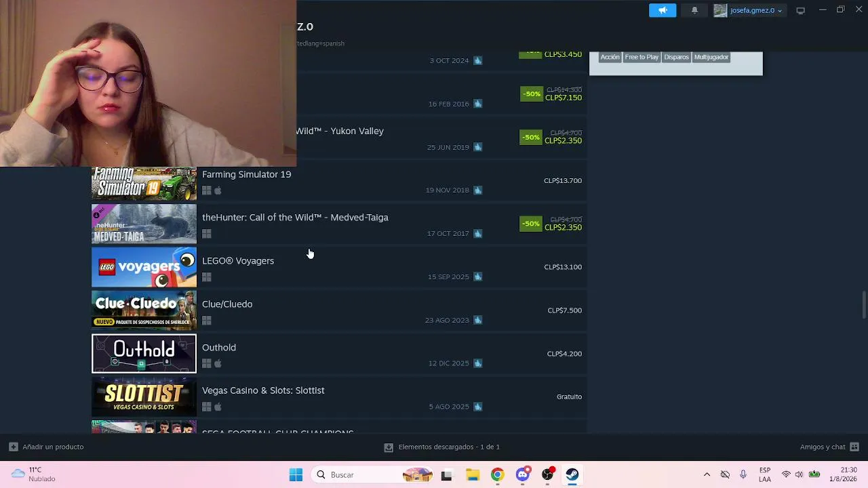This screenshot has height=488, width=868.
Task: Click the review icon beside 15 SEP 2025
Action: [478, 277]
